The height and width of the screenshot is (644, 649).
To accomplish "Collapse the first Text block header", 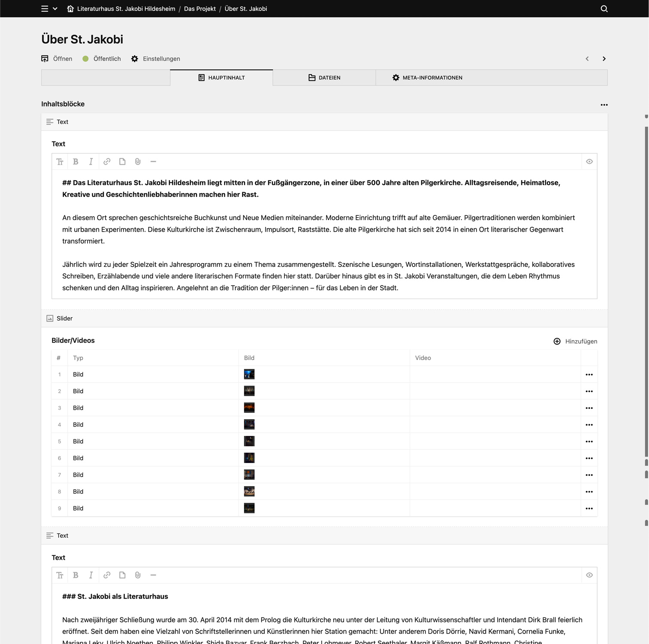I will click(324, 122).
